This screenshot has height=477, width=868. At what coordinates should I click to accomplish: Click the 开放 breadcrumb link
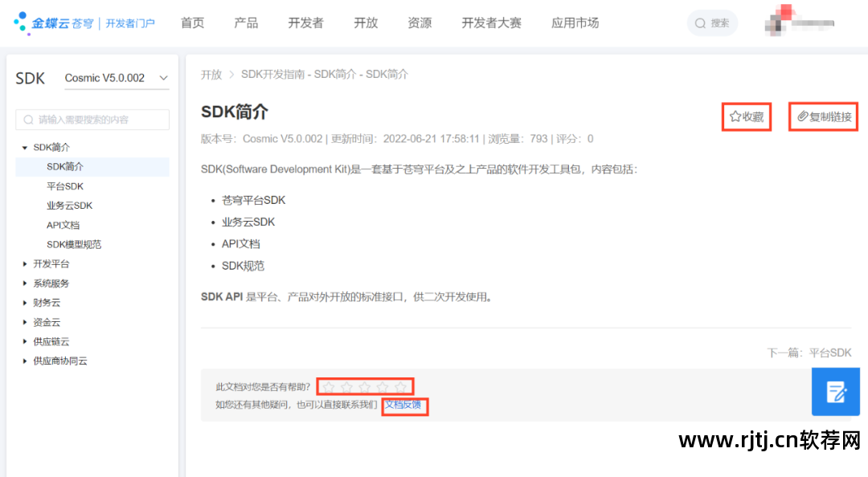pyautogui.click(x=211, y=75)
